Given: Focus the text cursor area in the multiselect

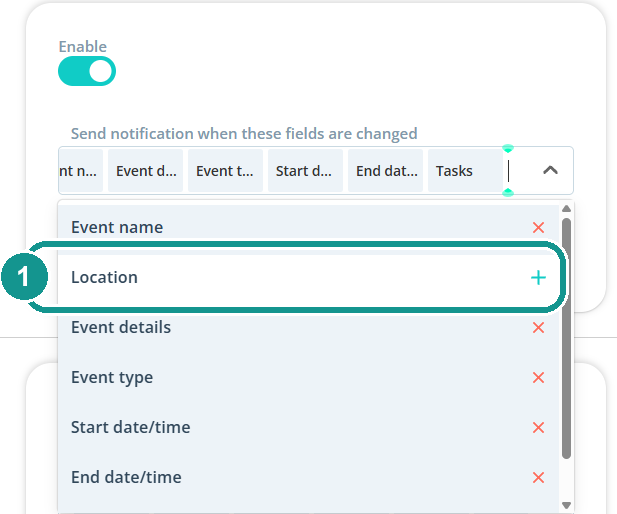Looking at the screenshot, I should coord(509,171).
